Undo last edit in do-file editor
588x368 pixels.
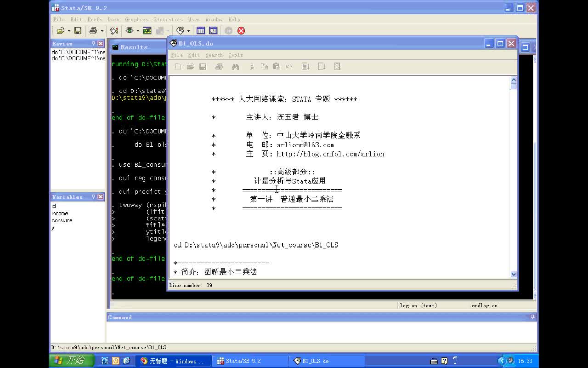tap(289, 67)
